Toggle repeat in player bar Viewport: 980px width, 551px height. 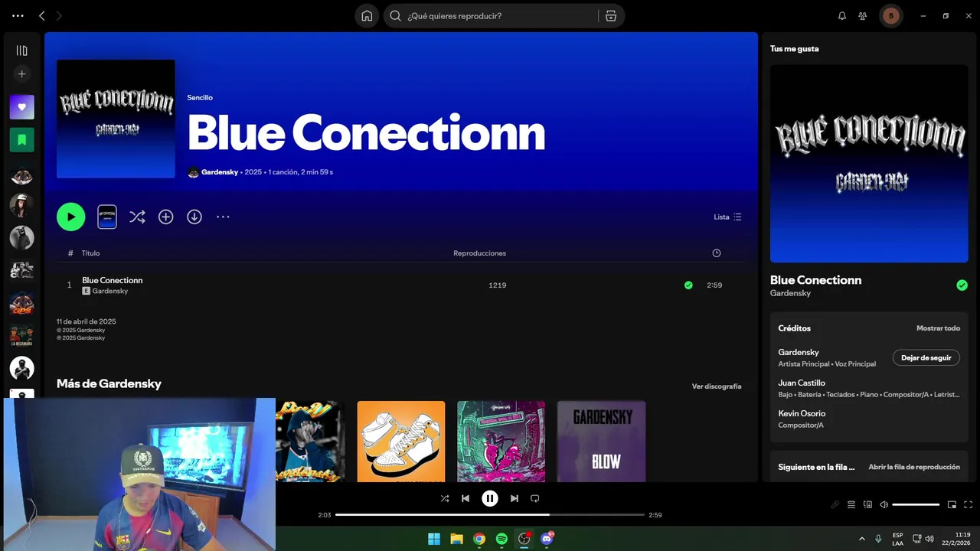[535, 498]
